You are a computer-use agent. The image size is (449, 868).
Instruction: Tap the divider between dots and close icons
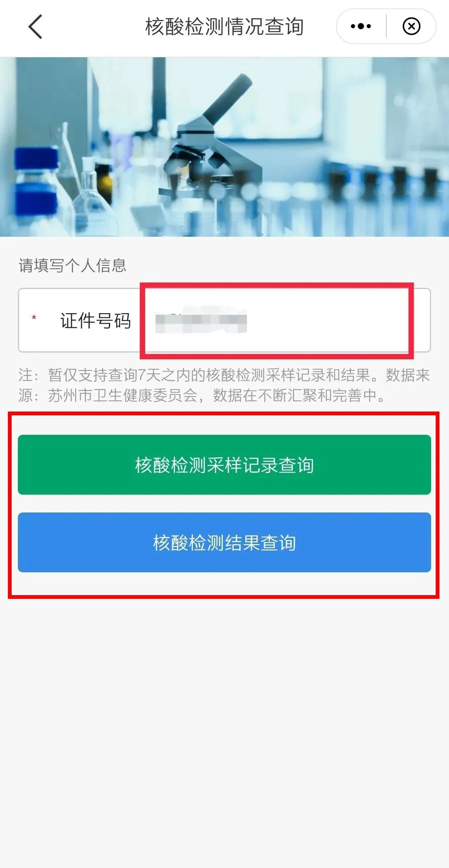click(386, 26)
